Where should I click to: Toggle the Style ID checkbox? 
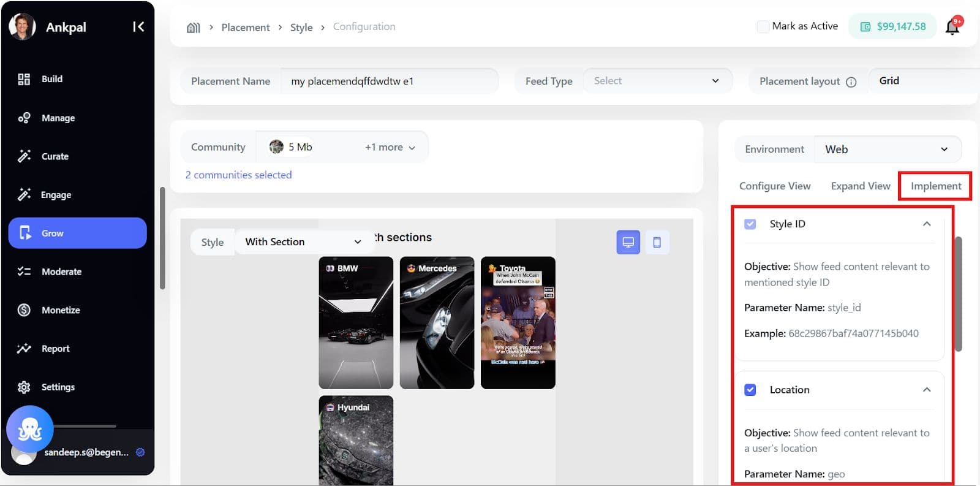pyautogui.click(x=750, y=224)
